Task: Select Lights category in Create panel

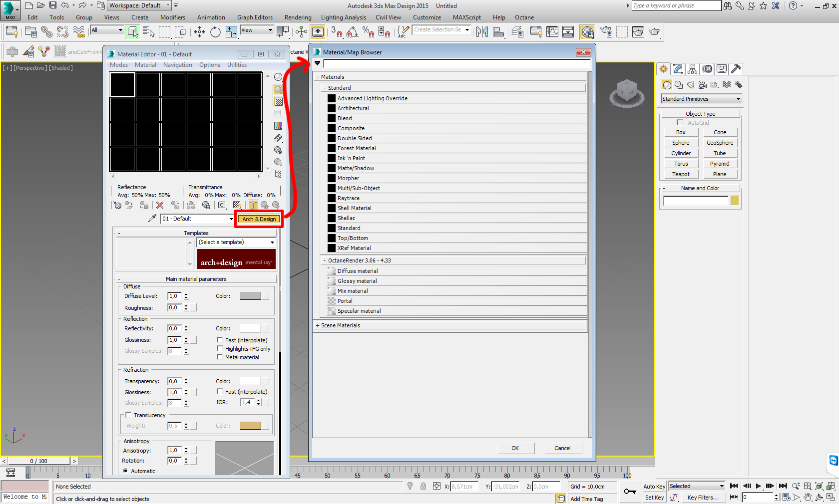Action: coord(691,85)
